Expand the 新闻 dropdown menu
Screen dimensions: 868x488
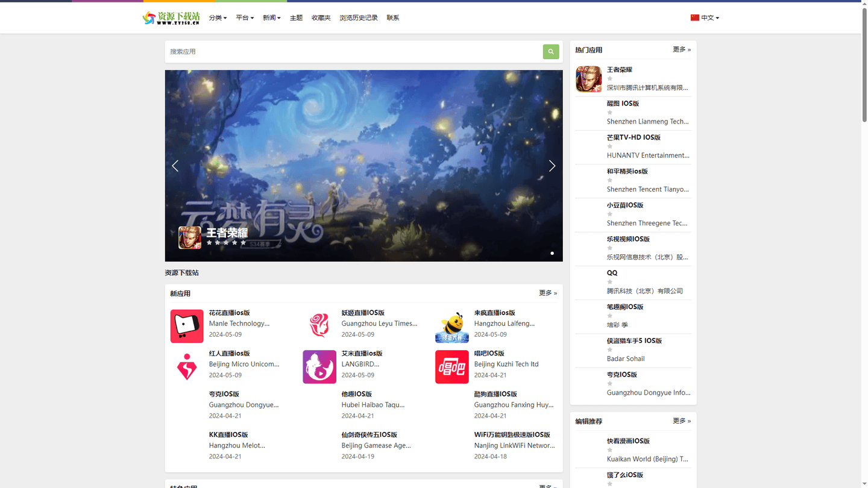coord(272,18)
